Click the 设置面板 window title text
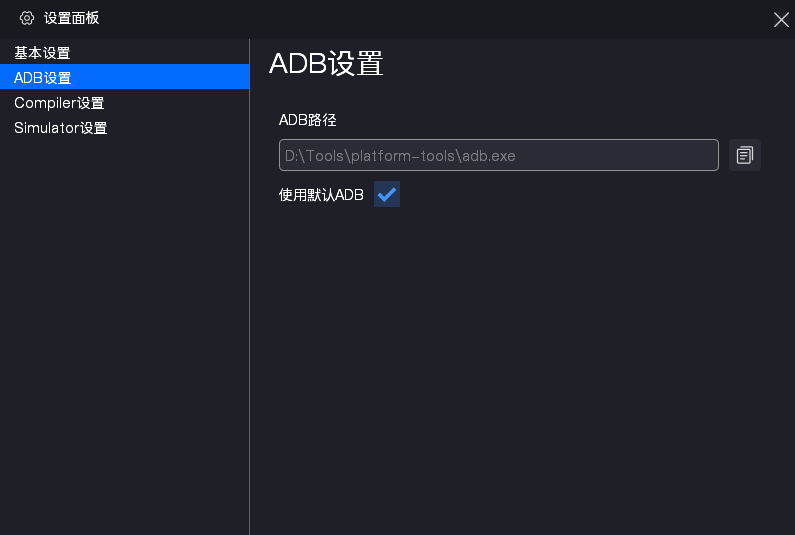Image resolution: width=795 pixels, height=535 pixels. (71, 18)
